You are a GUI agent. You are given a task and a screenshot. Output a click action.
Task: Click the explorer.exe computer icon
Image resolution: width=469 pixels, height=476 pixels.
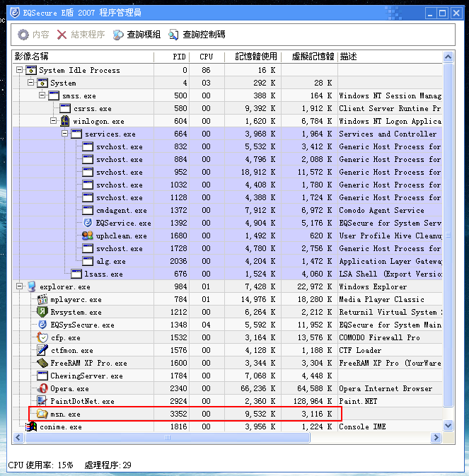[32, 286]
